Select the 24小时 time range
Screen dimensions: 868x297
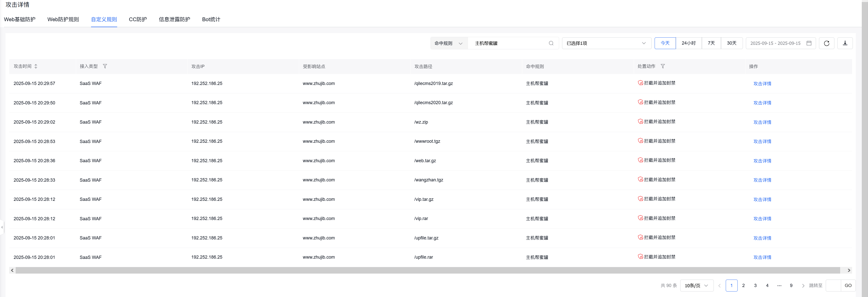pyautogui.click(x=688, y=43)
